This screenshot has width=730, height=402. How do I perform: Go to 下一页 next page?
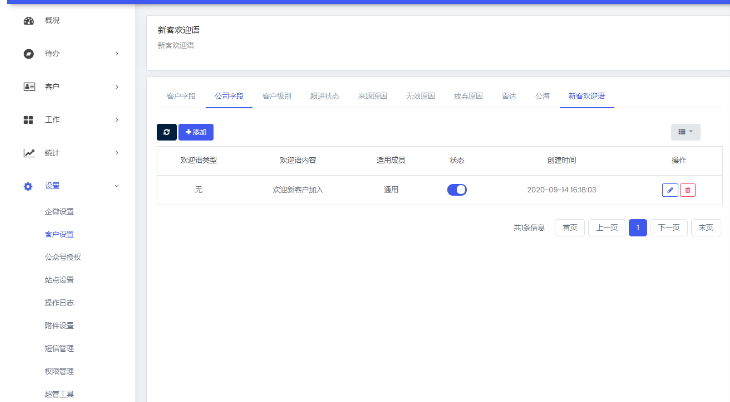[669, 228]
